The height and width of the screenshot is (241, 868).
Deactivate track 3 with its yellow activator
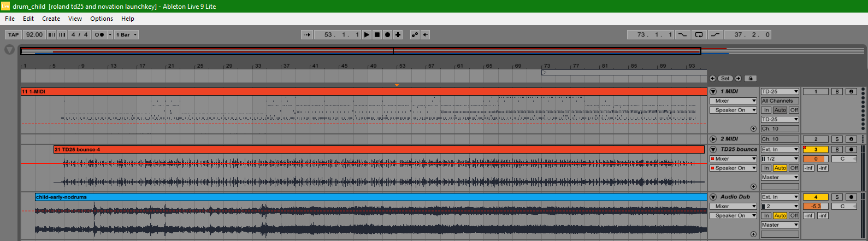[x=816, y=150]
